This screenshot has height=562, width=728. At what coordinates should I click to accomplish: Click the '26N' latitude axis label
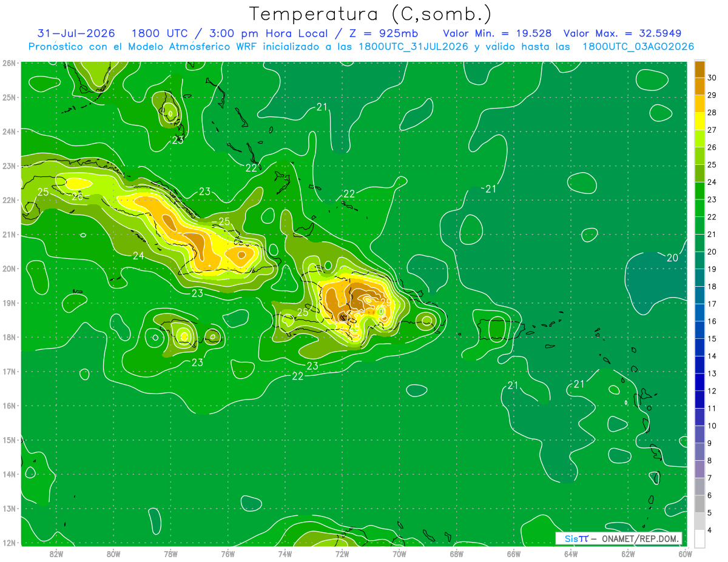point(10,63)
